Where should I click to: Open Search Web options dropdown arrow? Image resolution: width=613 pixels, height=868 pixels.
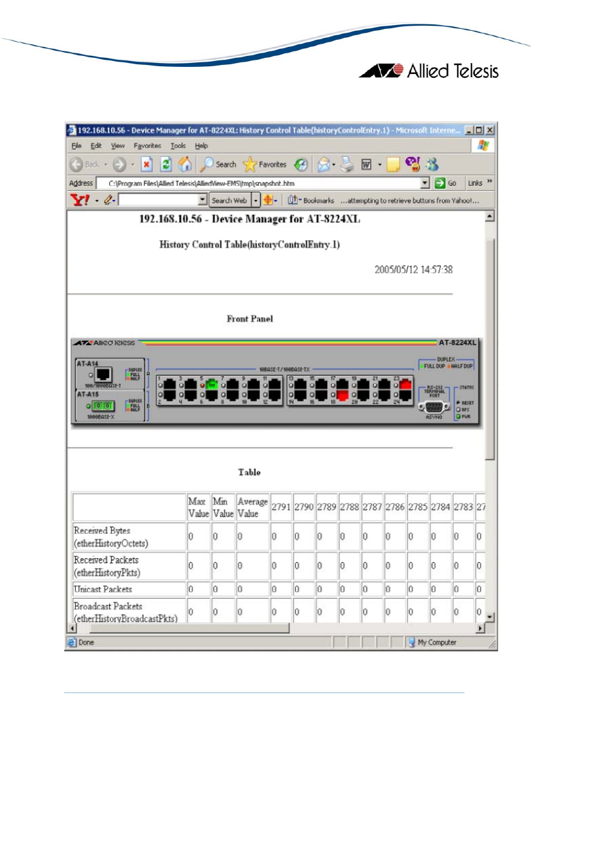(255, 201)
